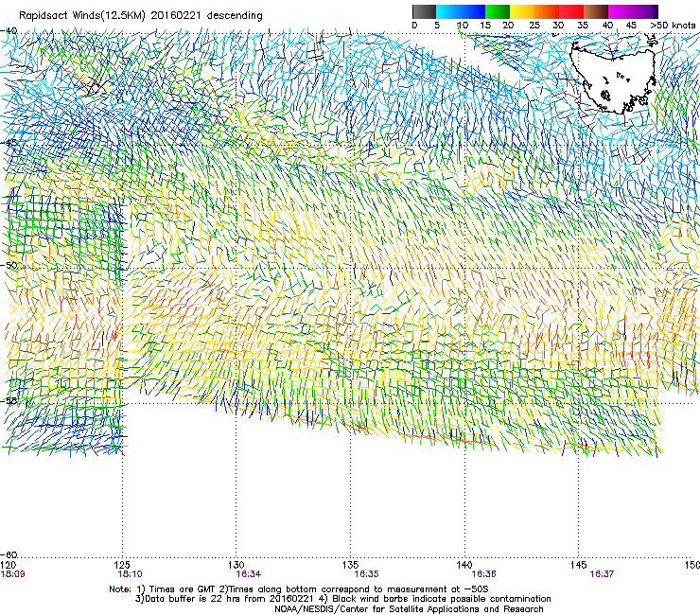700x615 pixels.
Task: Click the '-45' latitude axis label
Action: click(9, 143)
